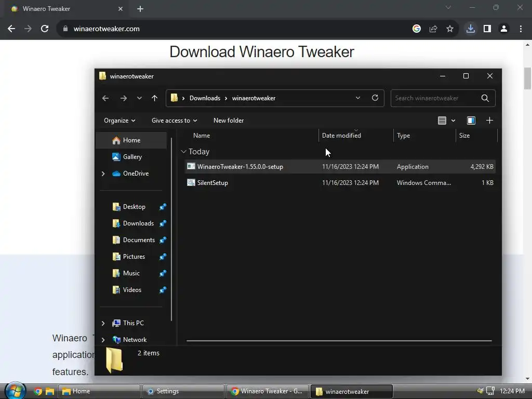This screenshot has height=399, width=532.
Task: Go up one folder level in Explorer
Action: pos(155,98)
